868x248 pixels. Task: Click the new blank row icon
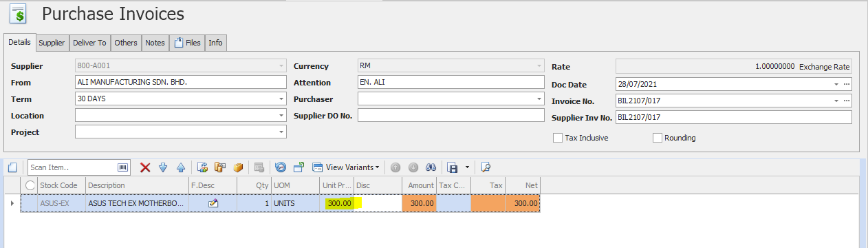[12, 167]
